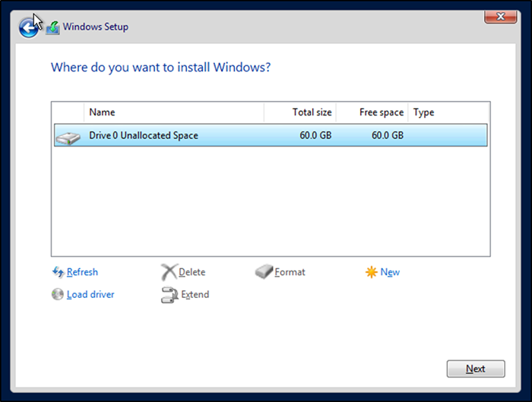The image size is (532, 402).
Task: Proceed with the Next button
Action: pos(476,369)
